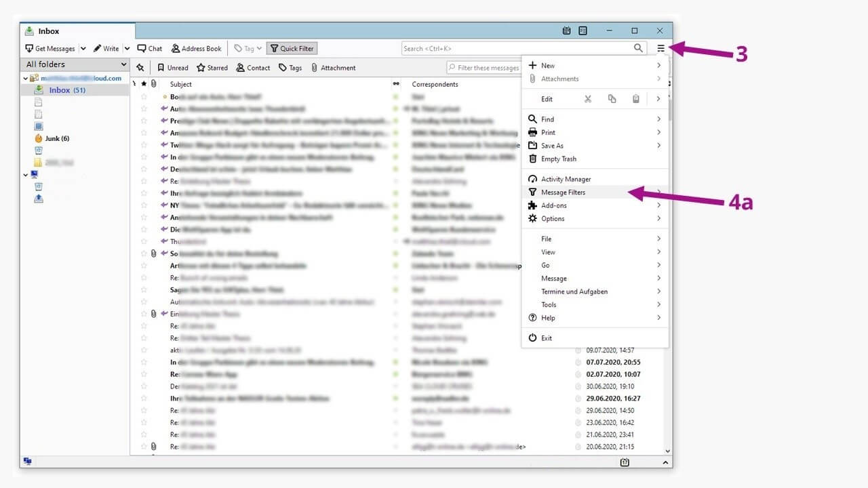Screen dimensions: 868x488
Task: Click the Write button to compose
Action: coord(107,48)
